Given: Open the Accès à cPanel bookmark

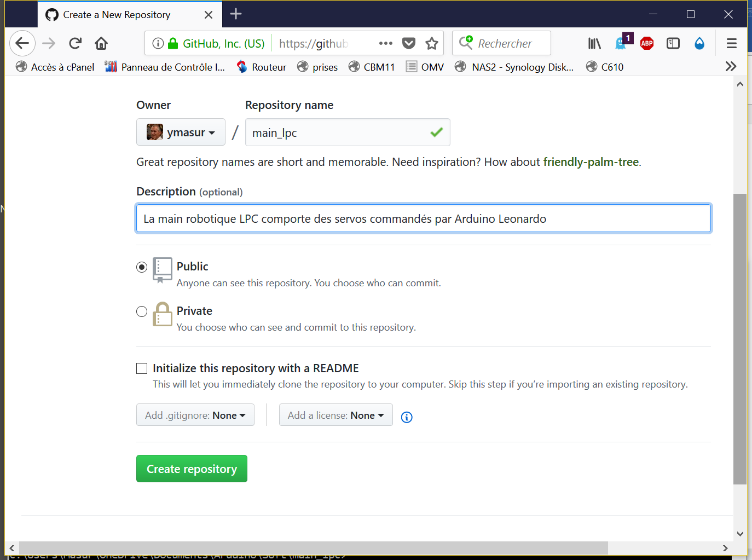Looking at the screenshot, I should [x=55, y=67].
